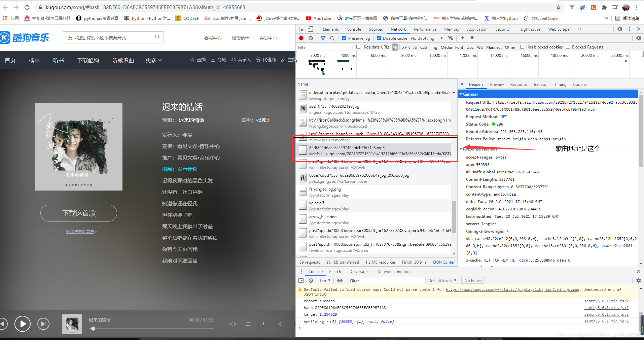
Task: Click the download icon in player bar
Action: pos(264,324)
